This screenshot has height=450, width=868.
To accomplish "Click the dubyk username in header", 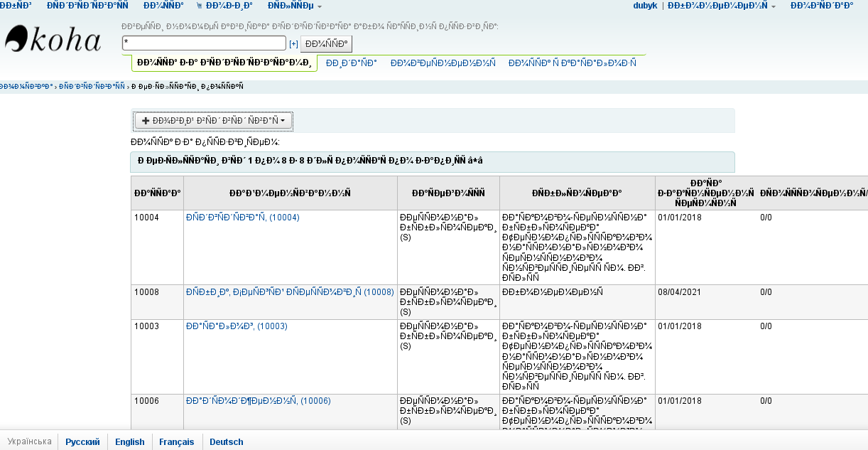I will pos(645,6).
